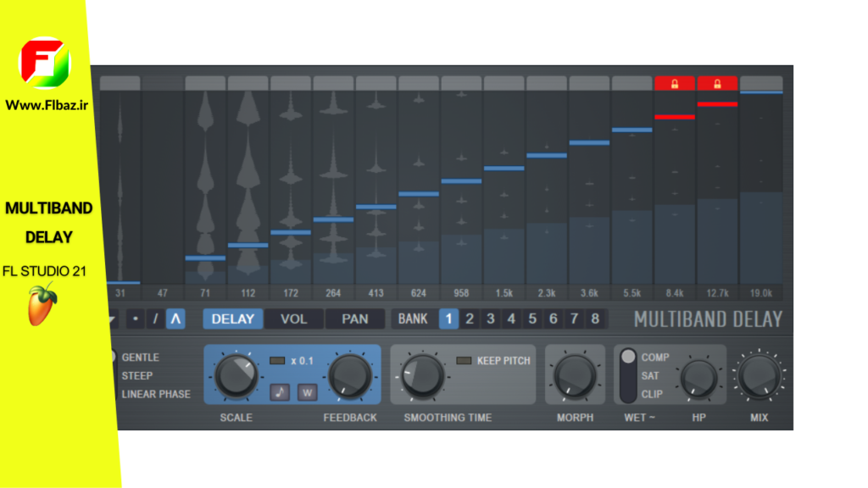Screen dimensions: 868x488
Task: Toggle the header button of the 413 band
Action: pyautogui.click(x=376, y=83)
